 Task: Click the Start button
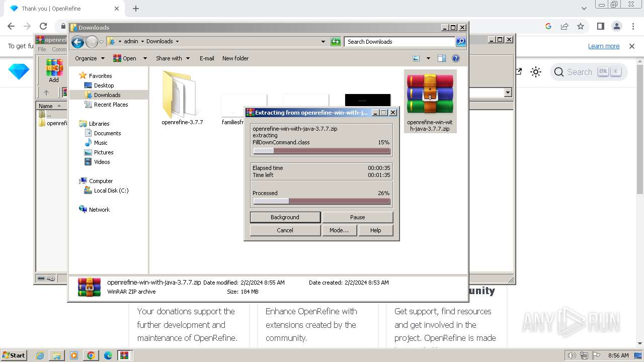(x=14, y=355)
